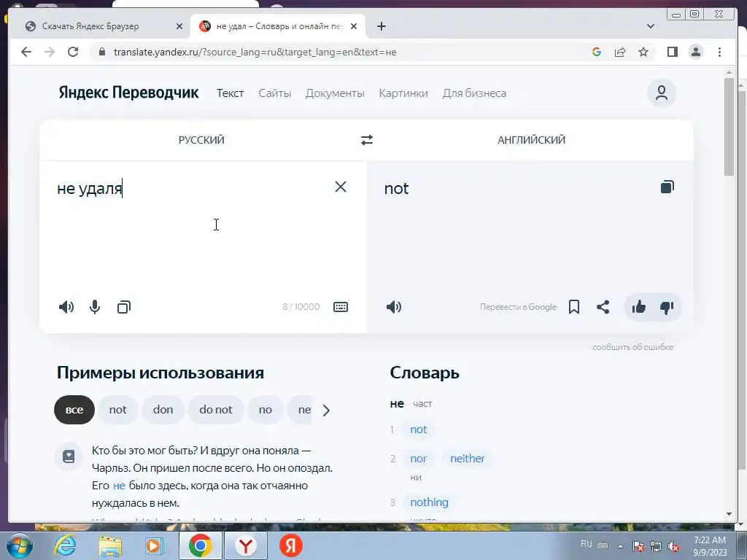Open Windows Media Player from taskbar

[155, 545]
